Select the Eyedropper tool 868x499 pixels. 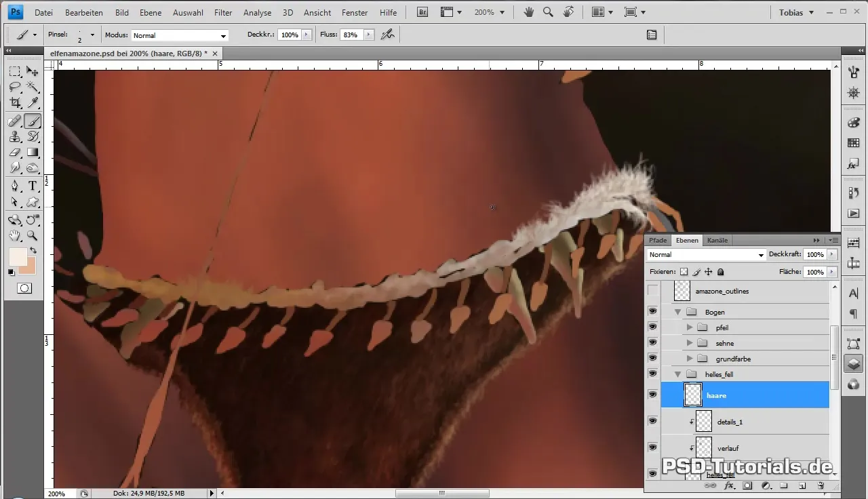pos(33,102)
